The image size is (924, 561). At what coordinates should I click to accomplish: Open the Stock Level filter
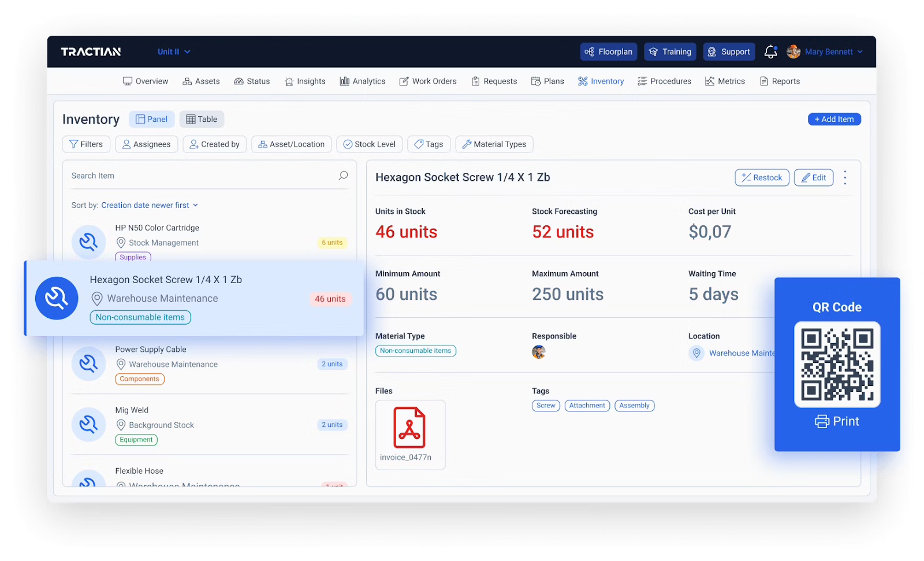tap(370, 144)
